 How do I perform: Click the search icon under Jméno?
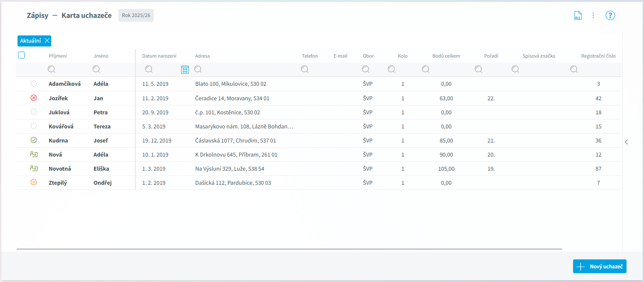pos(97,69)
